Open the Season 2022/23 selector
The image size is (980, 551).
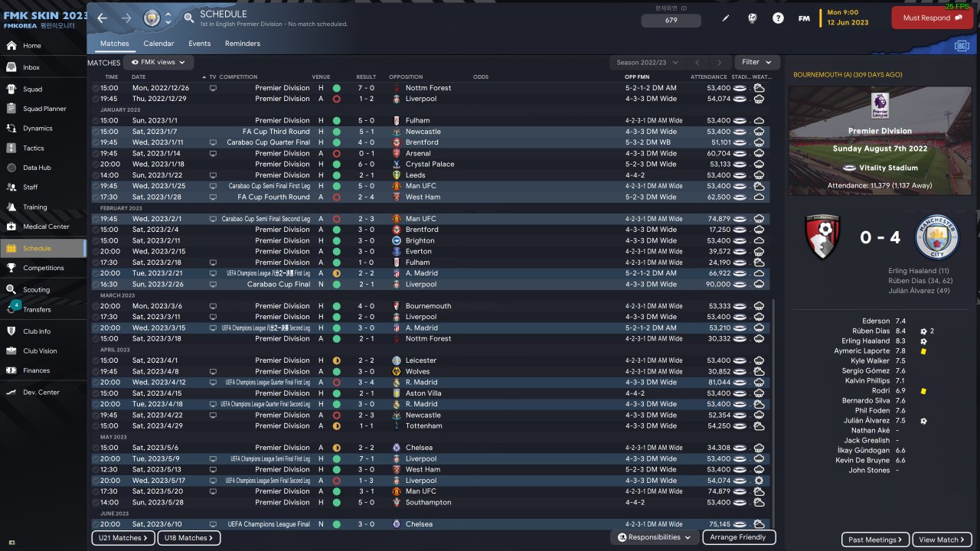click(x=648, y=63)
